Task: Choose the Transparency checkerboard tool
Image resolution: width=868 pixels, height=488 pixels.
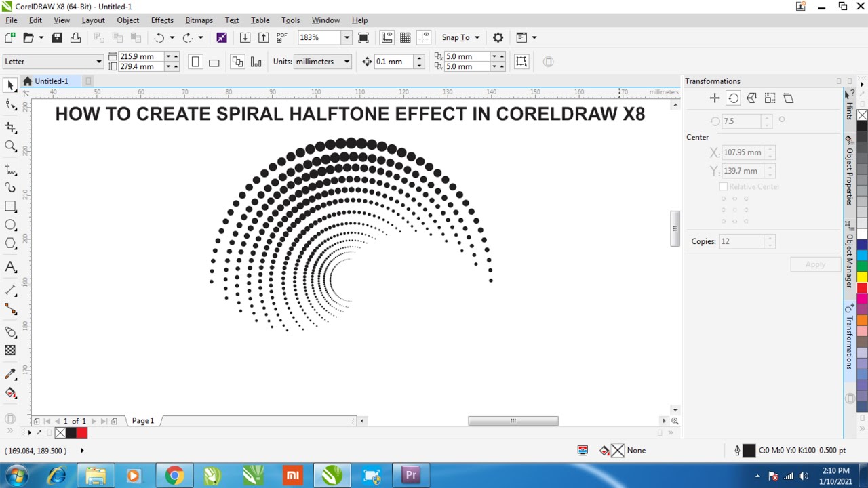Action: [x=10, y=350]
